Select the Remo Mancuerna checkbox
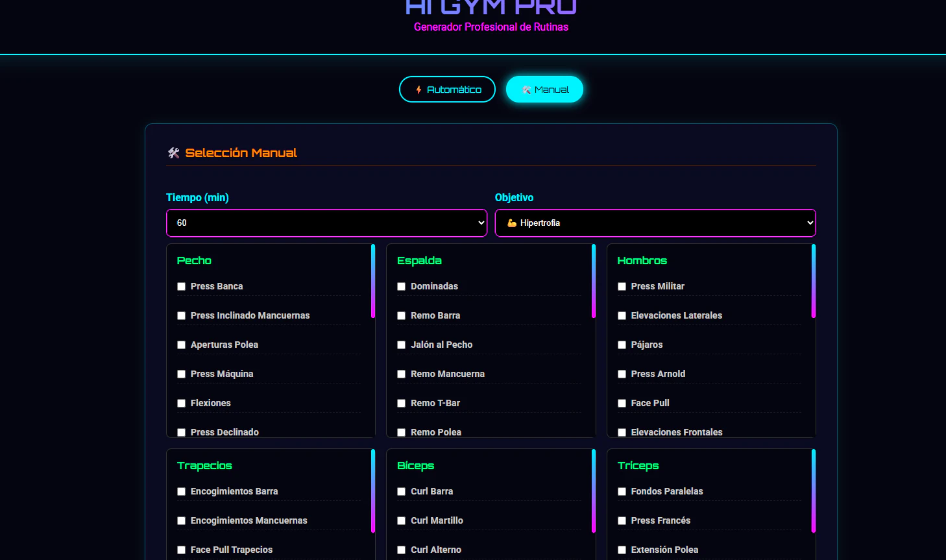 402,374
